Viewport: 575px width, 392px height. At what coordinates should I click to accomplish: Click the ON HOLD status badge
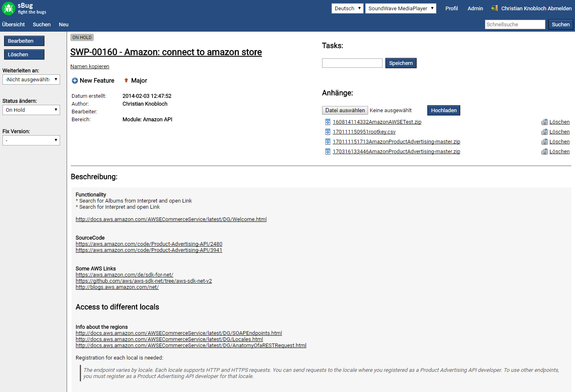[82, 37]
